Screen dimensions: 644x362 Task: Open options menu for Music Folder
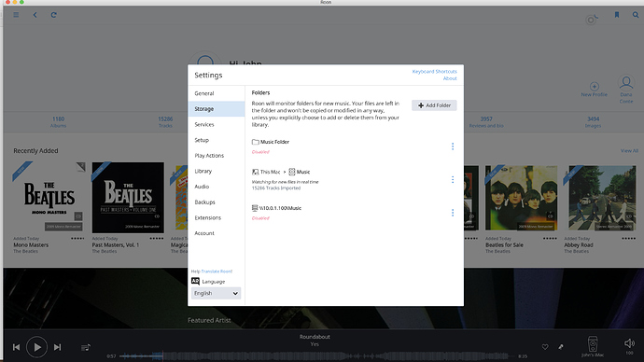click(x=453, y=146)
